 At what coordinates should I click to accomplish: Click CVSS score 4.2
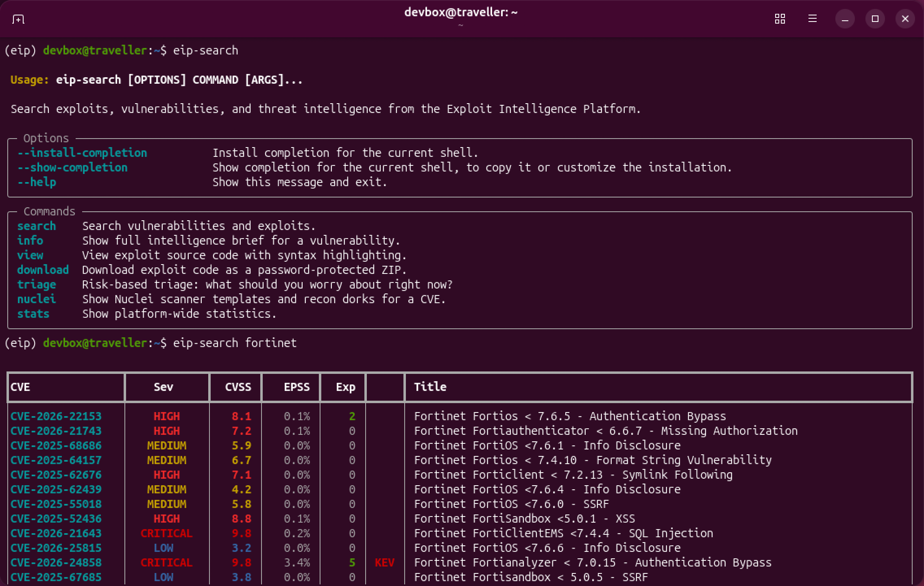point(242,489)
